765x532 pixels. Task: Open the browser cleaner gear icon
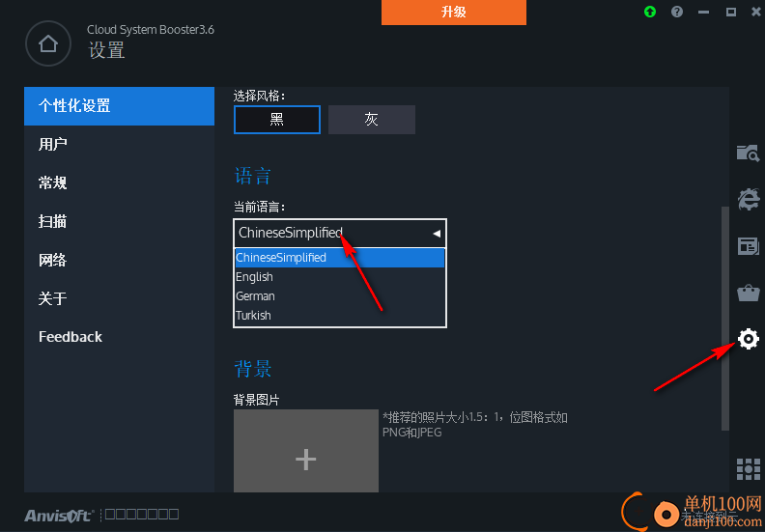click(748, 199)
